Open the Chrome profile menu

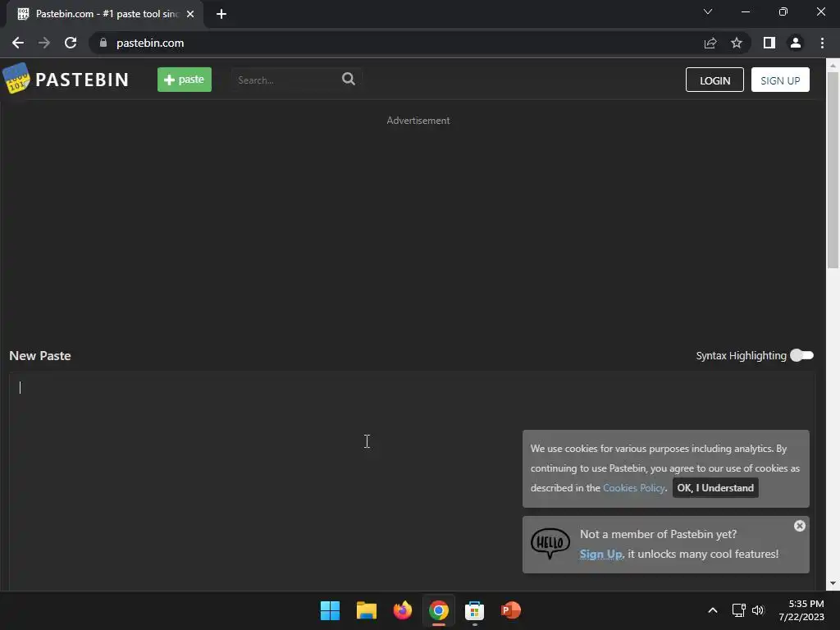point(796,43)
